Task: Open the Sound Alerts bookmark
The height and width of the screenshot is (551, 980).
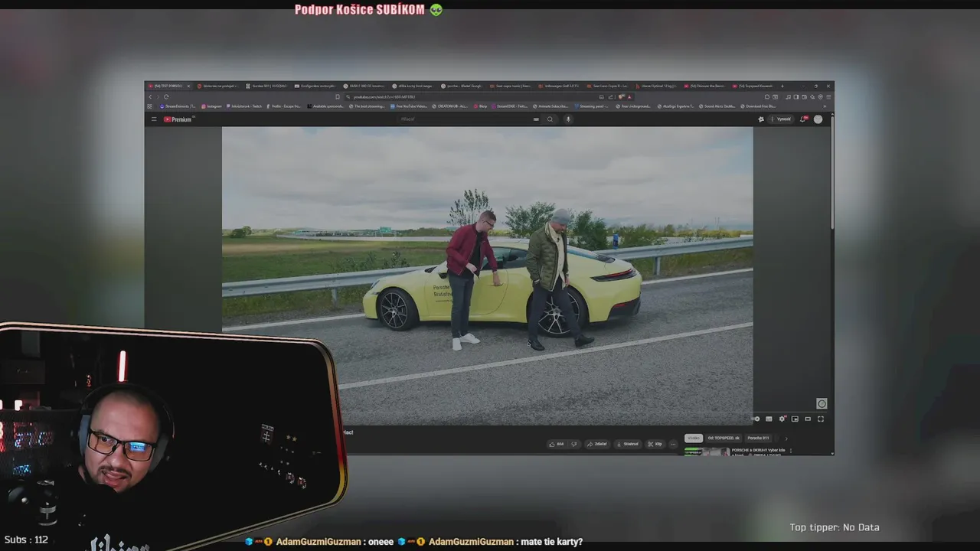Action: [x=719, y=106]
